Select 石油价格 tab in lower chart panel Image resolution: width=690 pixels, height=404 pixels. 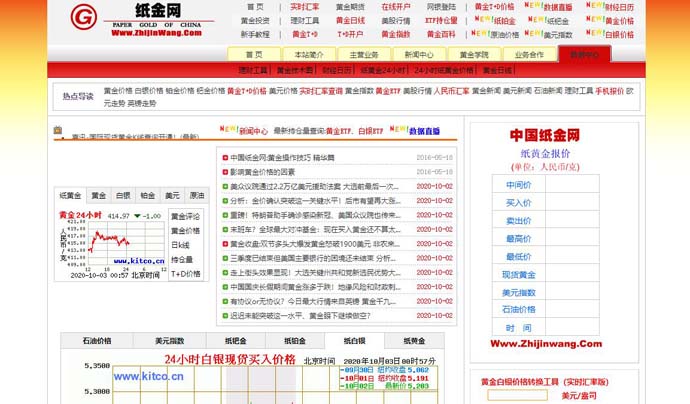click(97, 341)
